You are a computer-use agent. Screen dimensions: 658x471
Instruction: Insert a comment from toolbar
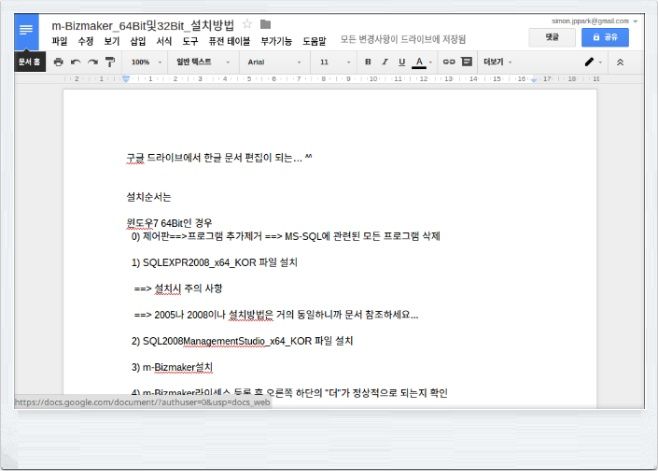466,62
